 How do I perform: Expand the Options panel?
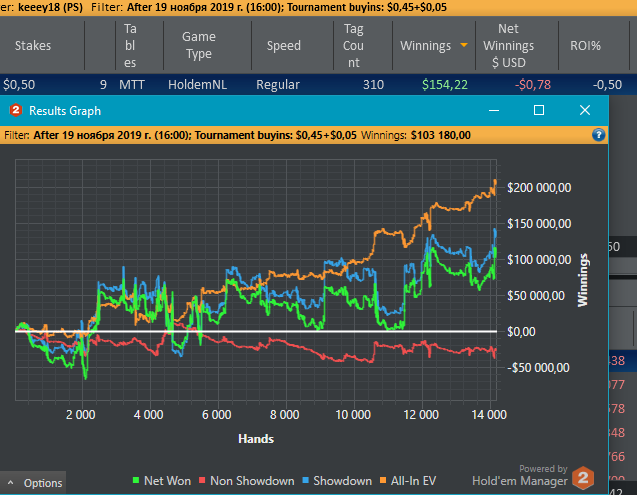[x=33, y=483]
